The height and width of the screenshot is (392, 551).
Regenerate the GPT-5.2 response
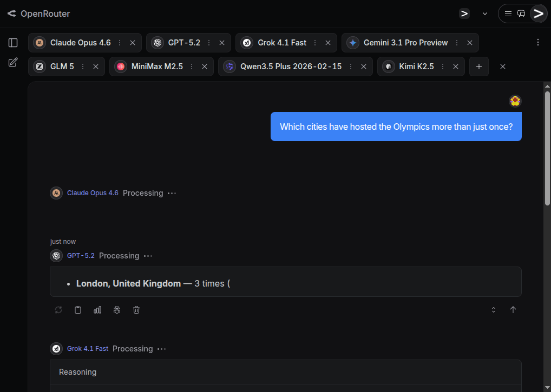[x=58, y=310]
